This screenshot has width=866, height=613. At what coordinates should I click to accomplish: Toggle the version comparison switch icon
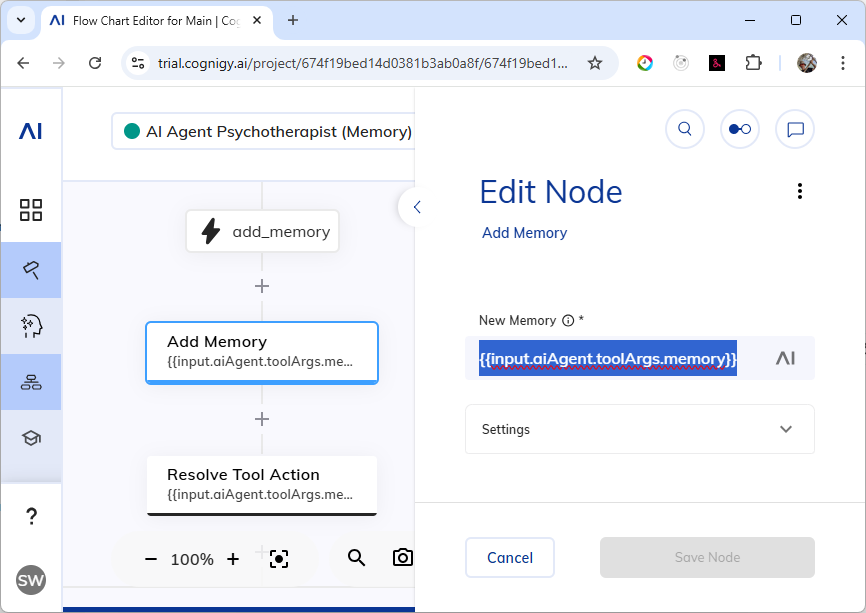click(739, 129)
